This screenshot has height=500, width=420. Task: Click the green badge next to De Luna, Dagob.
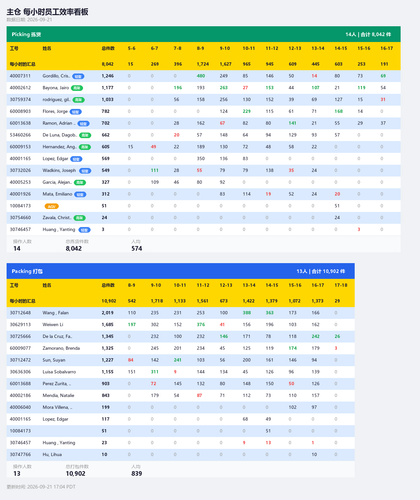coord(85,135)
